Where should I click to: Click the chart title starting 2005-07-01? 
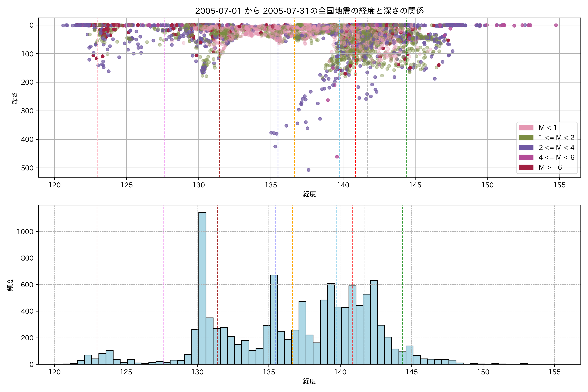(x=309, y=11)
